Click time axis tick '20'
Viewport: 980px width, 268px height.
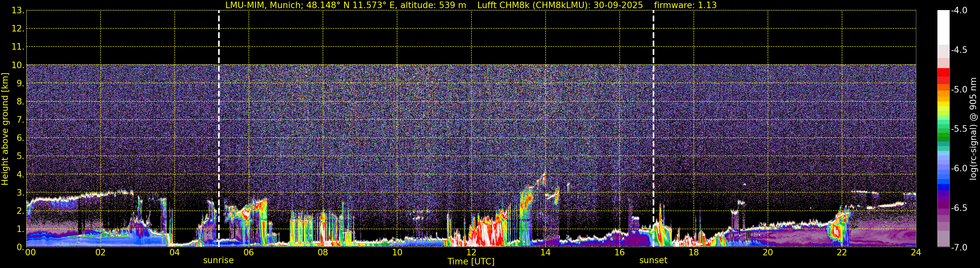tap(768, 252)
